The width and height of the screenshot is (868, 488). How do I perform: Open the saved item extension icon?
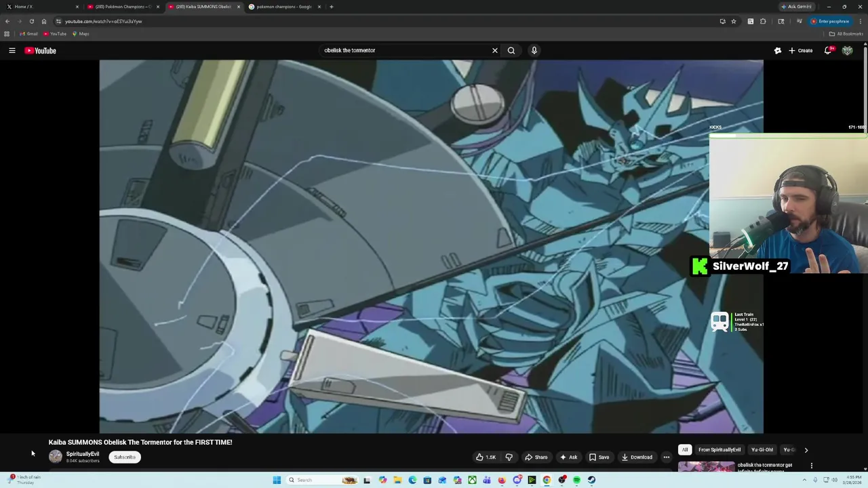(x=751, y=21)
